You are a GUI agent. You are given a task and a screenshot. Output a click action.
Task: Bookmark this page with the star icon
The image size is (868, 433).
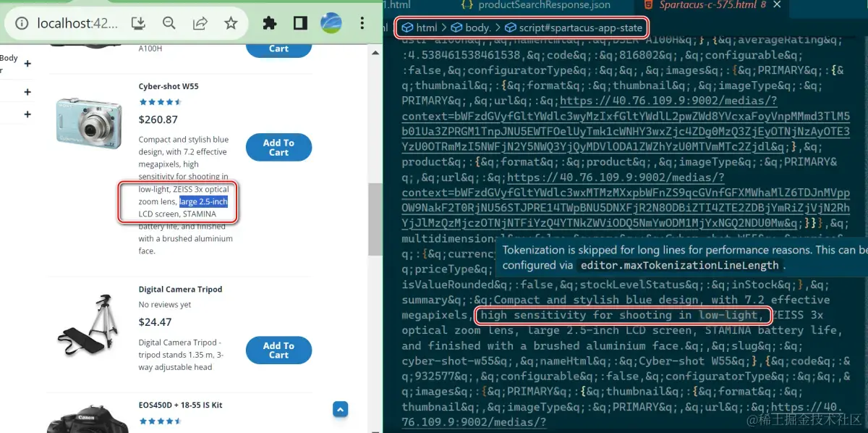click(x=231, y=23)
